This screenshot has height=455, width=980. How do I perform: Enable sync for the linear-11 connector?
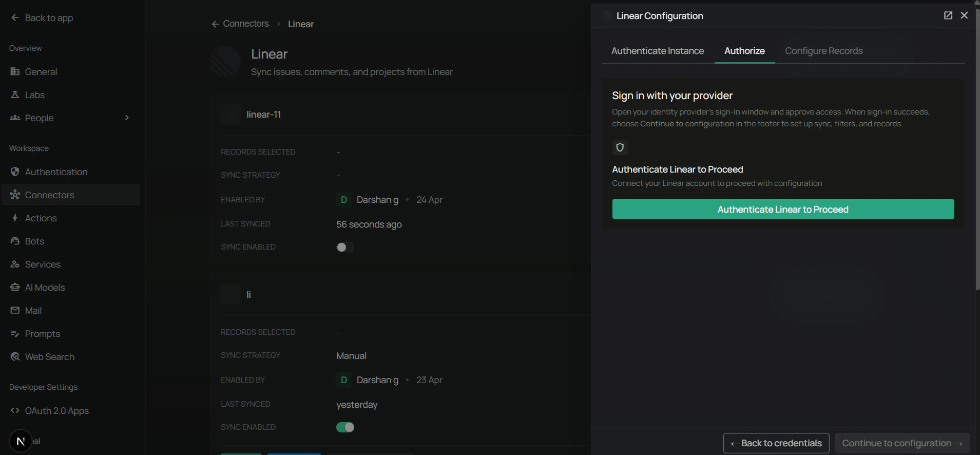345,247
